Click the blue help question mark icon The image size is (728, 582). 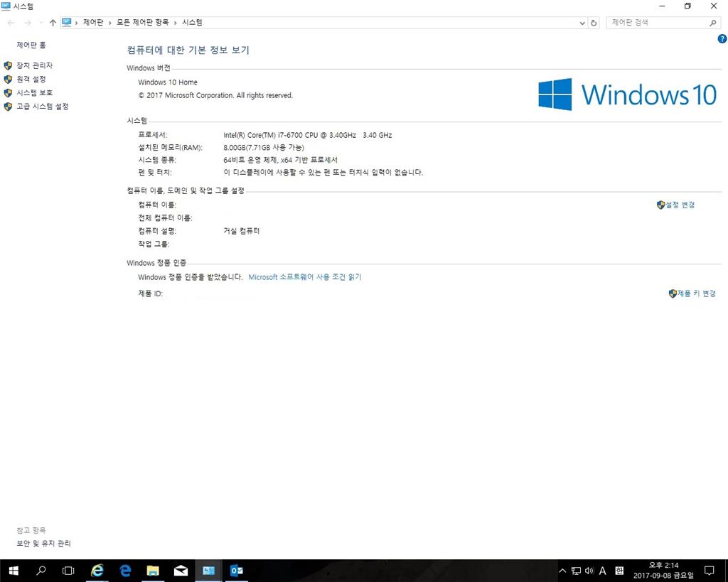[x=722, y=39]
